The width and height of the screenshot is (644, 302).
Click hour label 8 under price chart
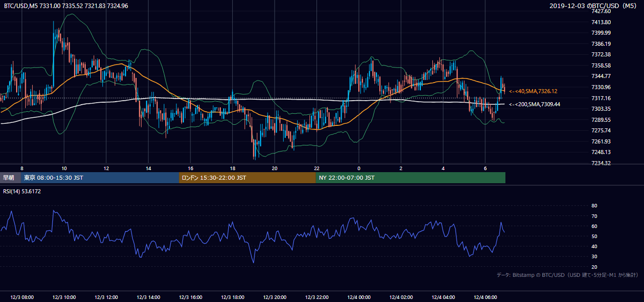pyautogui.click(x=22, y=168)
